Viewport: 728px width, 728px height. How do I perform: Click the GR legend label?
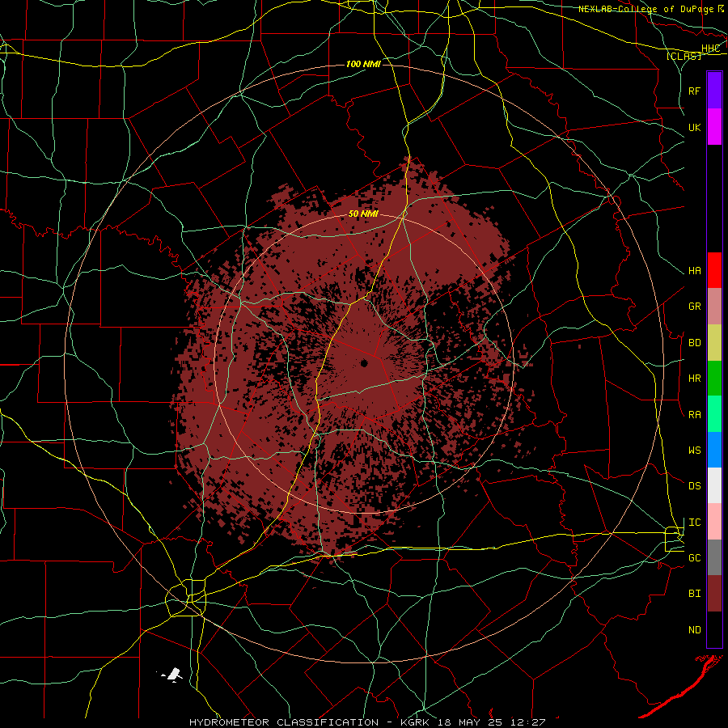pos(695,307)
